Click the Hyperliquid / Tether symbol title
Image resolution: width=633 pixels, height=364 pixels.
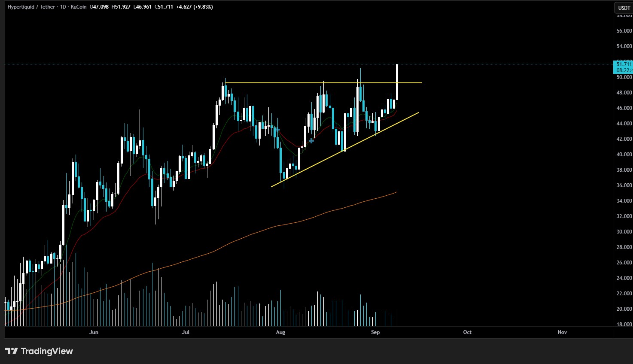click(x=31, y=7)
